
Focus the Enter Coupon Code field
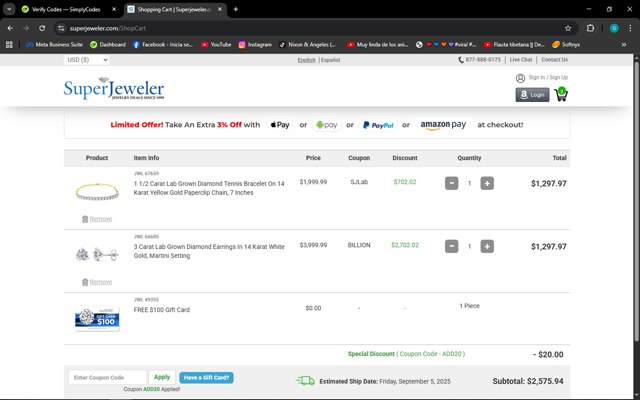pos(107,378)
